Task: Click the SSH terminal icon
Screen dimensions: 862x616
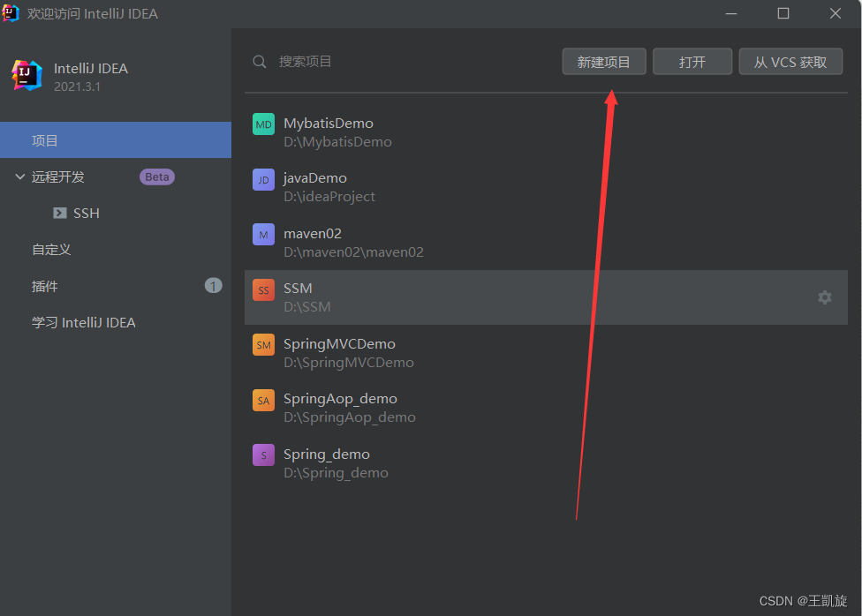Action: (59, 214)
